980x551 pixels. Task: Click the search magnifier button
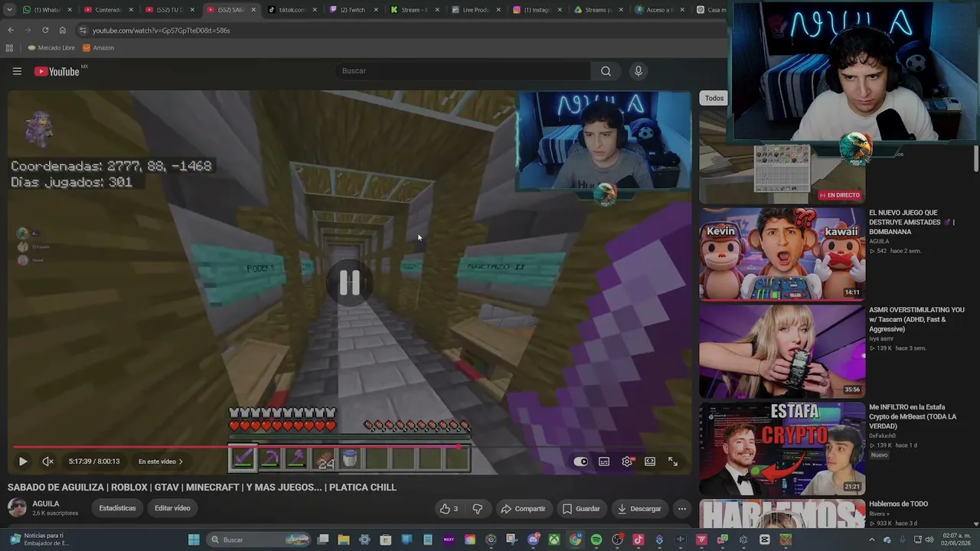606,71
